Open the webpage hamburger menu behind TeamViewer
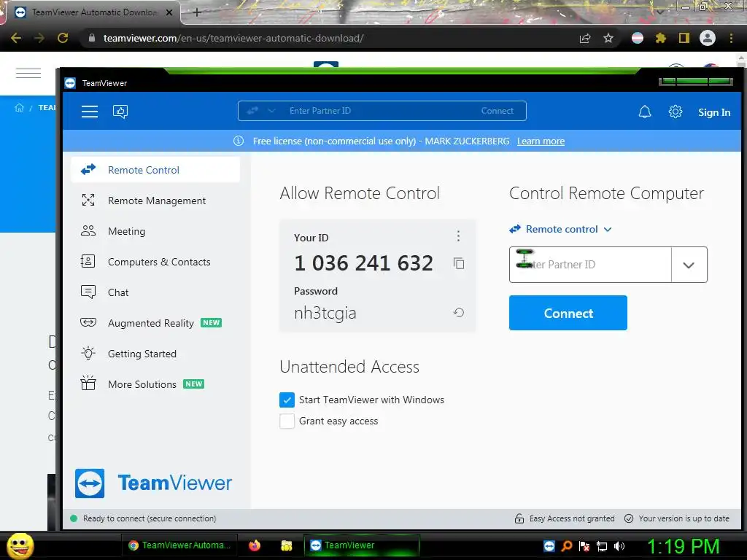Viewport: 747px width, 560px height. 28,74
